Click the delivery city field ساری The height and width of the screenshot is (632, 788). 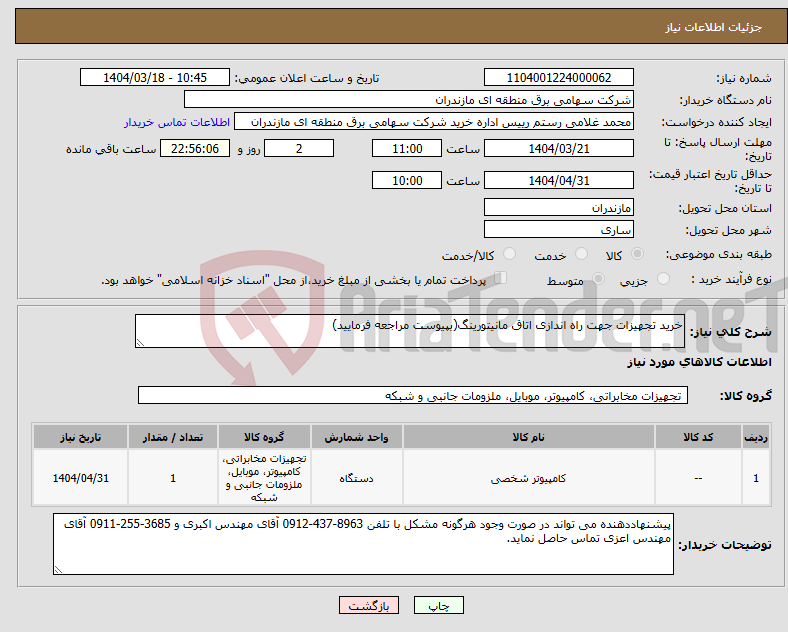click(558, 230)
